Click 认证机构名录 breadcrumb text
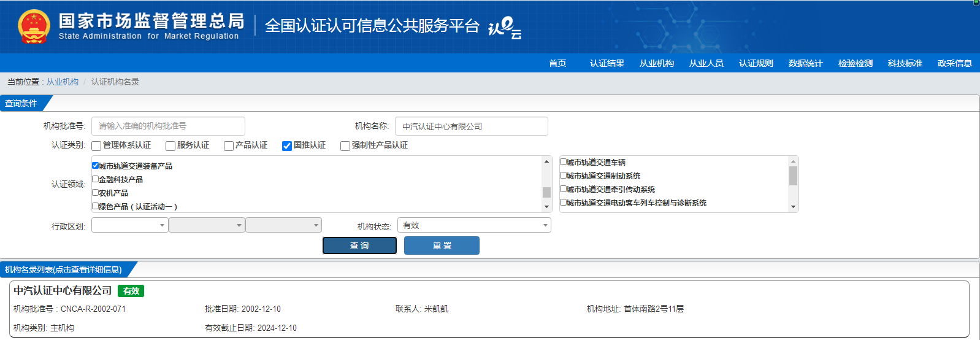The width and height of the screenshot is (980, 340). [115, 82]
